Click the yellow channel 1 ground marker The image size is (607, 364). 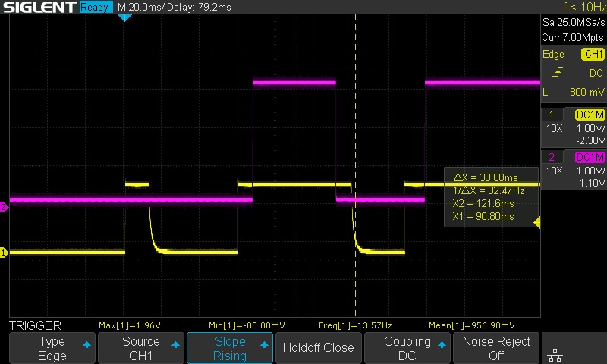tap(4, 253)
